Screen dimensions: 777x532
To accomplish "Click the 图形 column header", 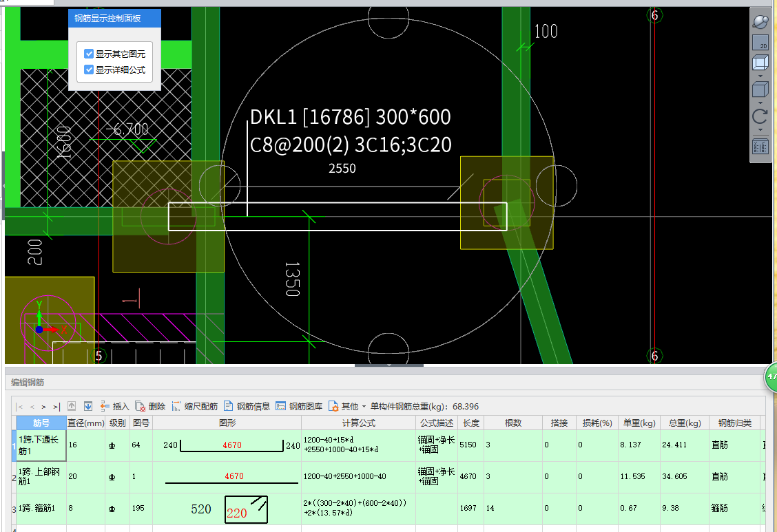I will [x=227, y=423].
